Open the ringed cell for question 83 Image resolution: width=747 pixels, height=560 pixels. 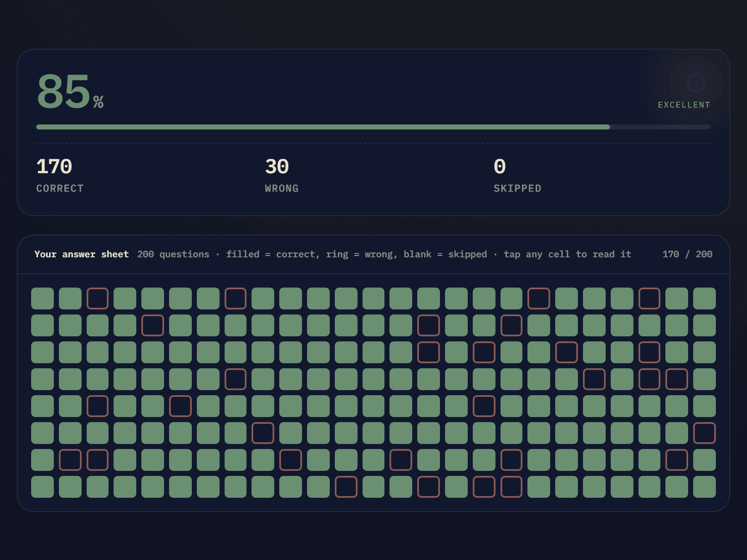[x=236, y=379]
